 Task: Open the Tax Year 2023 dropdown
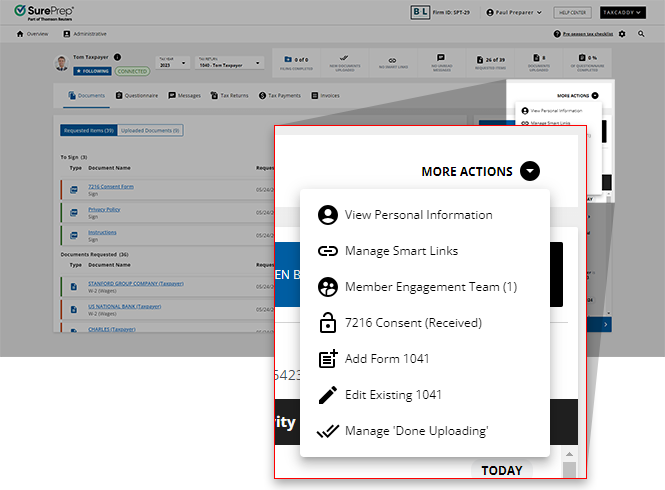point(173,63)
